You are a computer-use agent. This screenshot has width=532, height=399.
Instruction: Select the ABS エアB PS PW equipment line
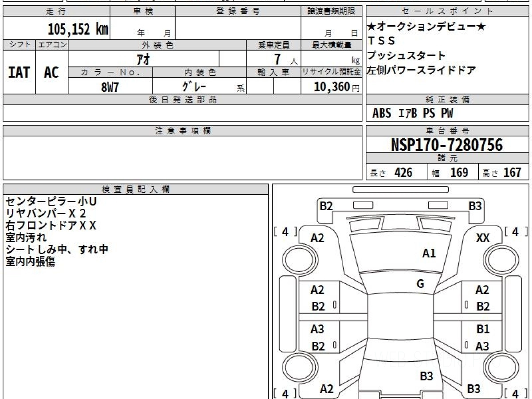click(x=413, y=113)
